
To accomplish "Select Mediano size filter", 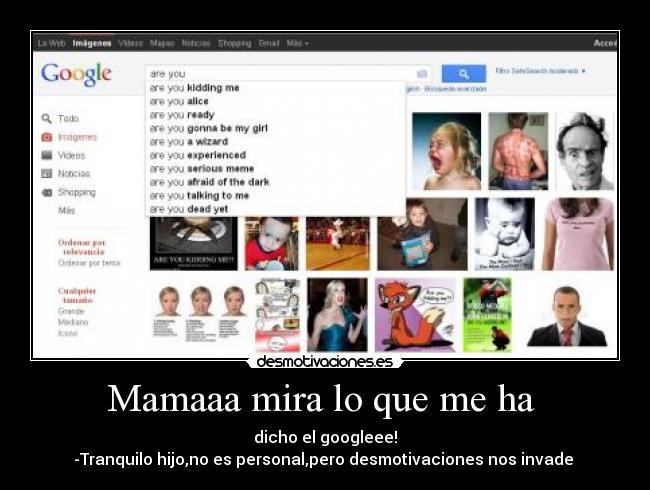I will pos(73,322).
